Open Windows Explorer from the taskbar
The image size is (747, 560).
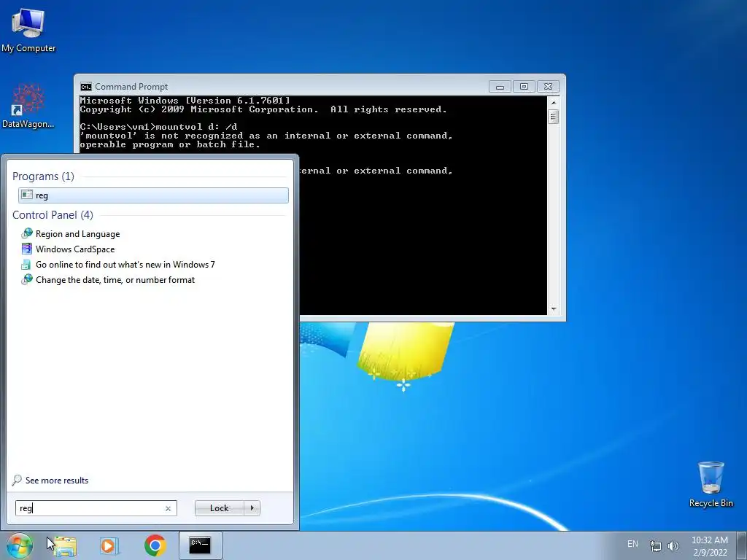65,545
